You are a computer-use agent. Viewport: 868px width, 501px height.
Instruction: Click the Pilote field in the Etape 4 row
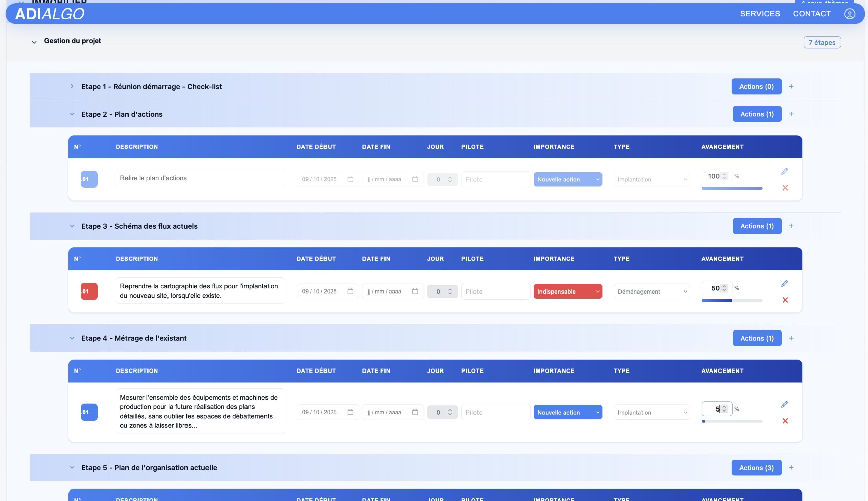[495, 412]
